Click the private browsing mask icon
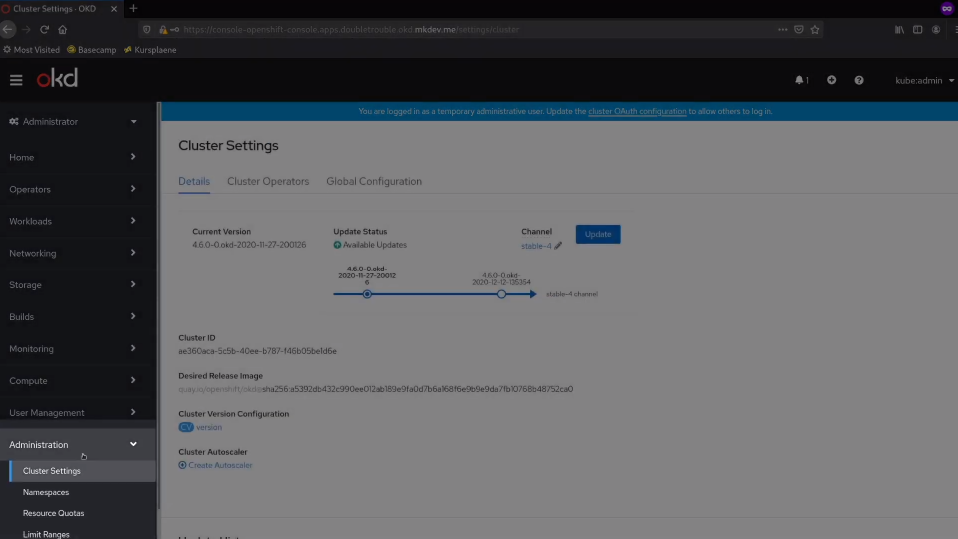 pos(946,9)
